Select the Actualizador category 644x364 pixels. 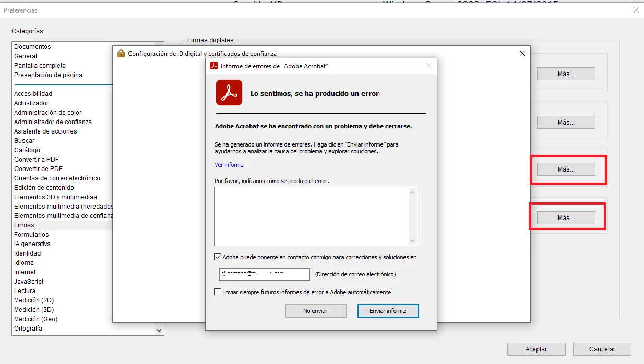[31, 103]
